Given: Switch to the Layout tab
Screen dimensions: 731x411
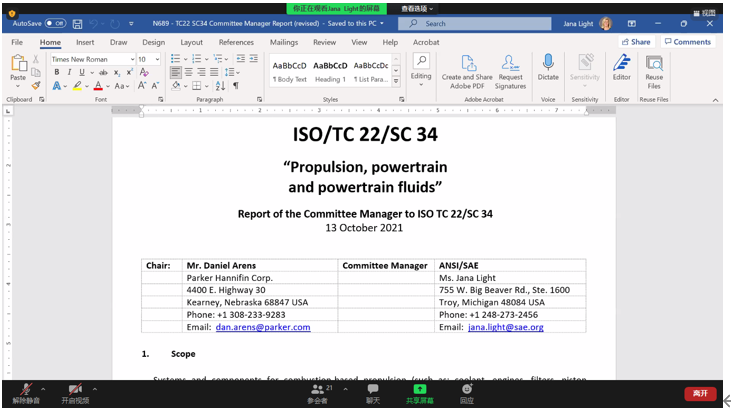Looking at the screenshot, I should (191, 42).
